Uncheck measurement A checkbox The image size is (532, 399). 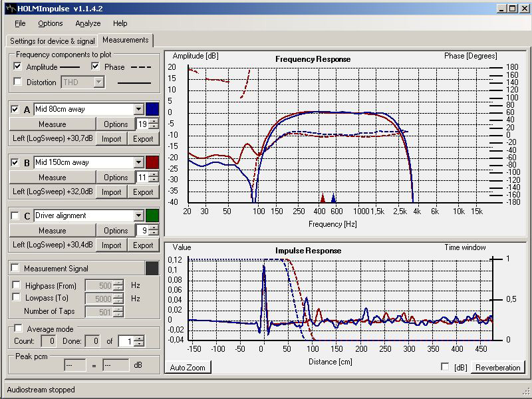pos(15,109)
